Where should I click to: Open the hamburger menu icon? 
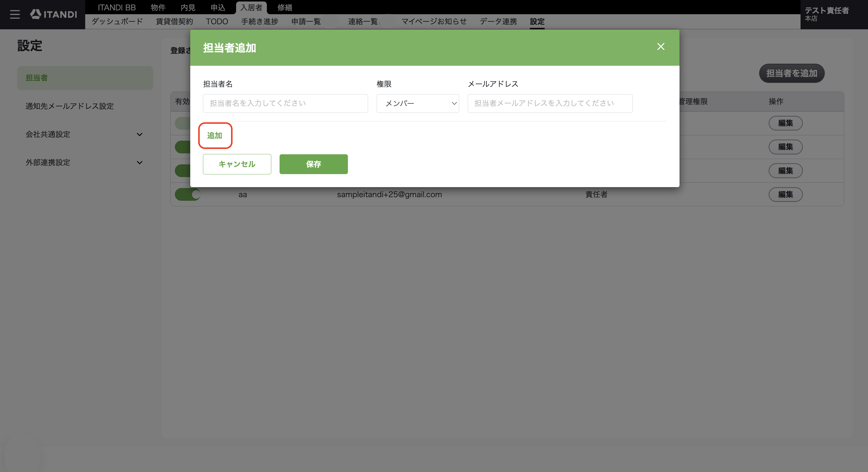[15, 15]
